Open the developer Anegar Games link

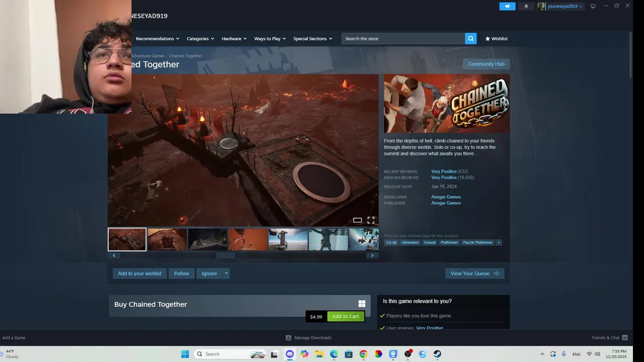pyautogui.click(x=446, y=197)
